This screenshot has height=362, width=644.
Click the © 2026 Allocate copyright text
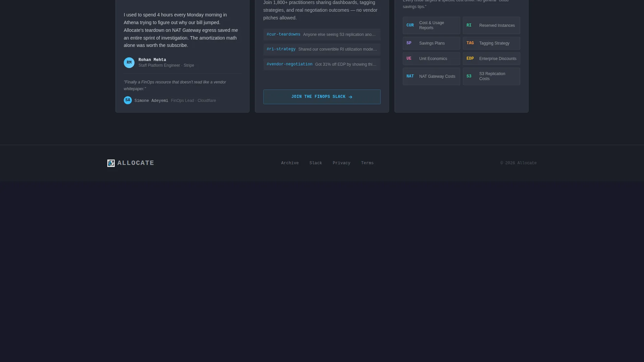click(519, 163)
